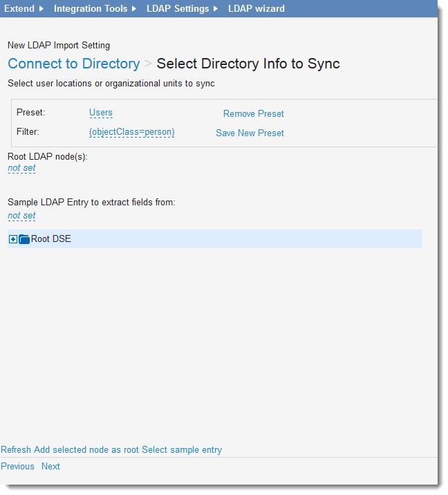
Task: Open LDAP Settings in breadcrumb
Action: (178, 9)
